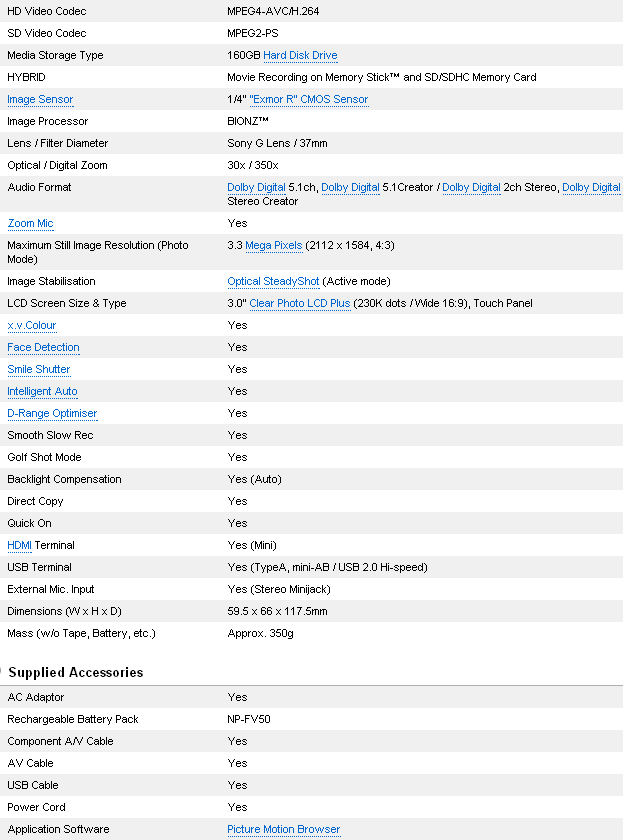Open the Zoom Mic link
The height and width of the screenshot is (840, 623).
[30, 223]
